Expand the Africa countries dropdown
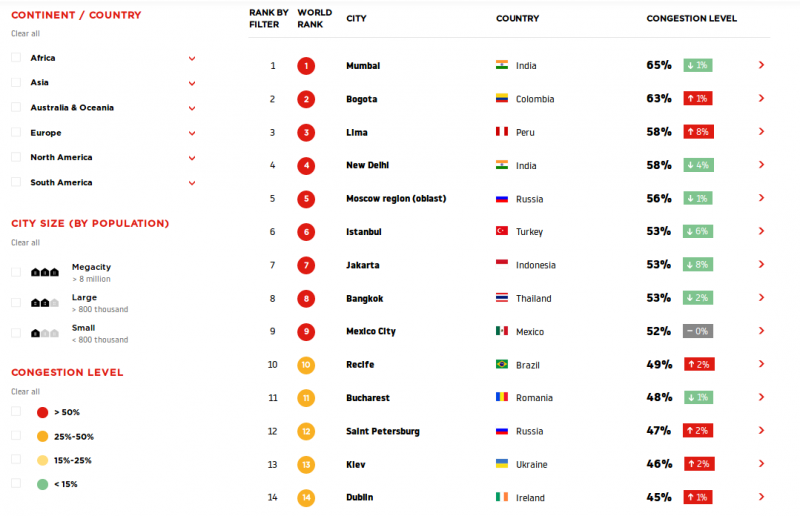 click(192, 59)
